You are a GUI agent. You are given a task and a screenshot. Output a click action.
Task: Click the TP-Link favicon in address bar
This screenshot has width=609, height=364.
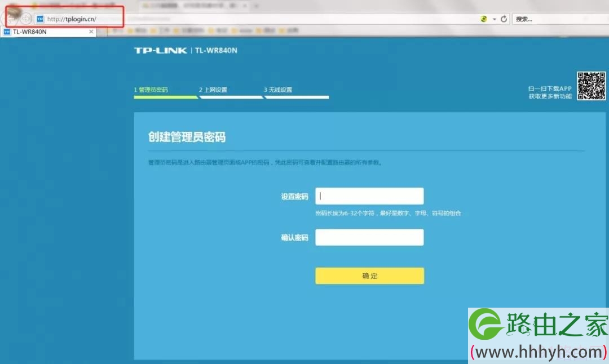tap(40, 19)
